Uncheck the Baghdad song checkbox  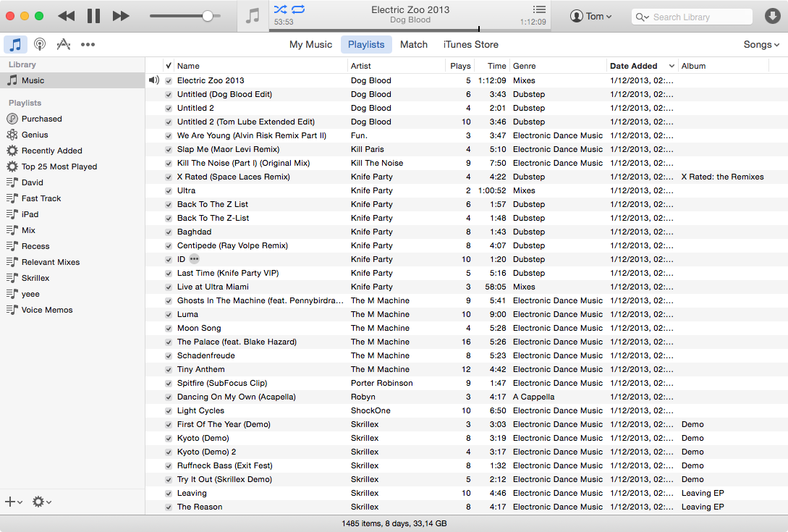pos(169,232)
